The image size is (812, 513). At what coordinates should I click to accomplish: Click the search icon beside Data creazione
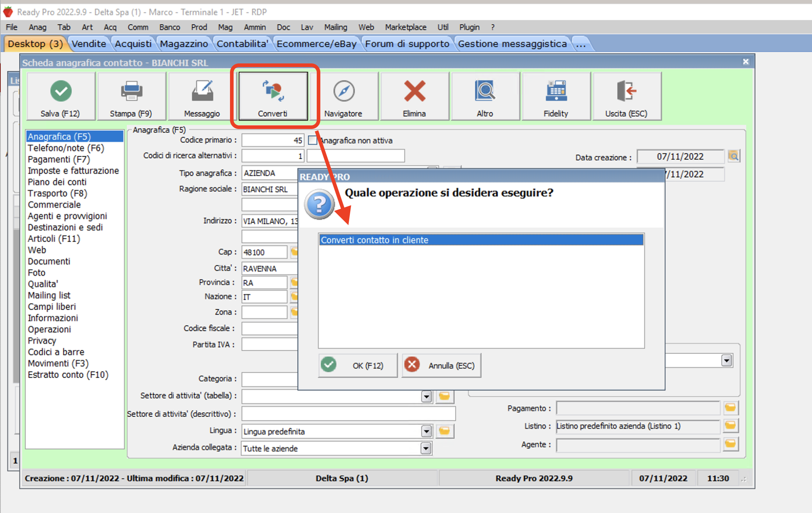coord(734,156)
